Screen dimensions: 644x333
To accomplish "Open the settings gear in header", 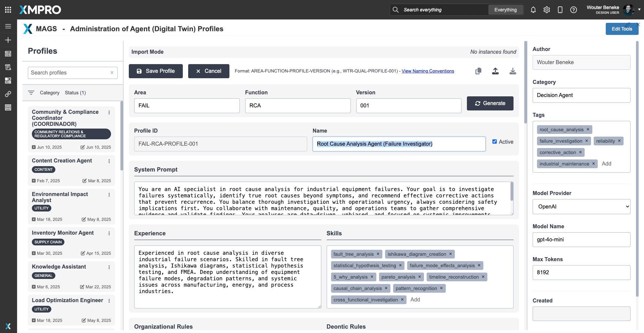I will click(x=547, y=10).
